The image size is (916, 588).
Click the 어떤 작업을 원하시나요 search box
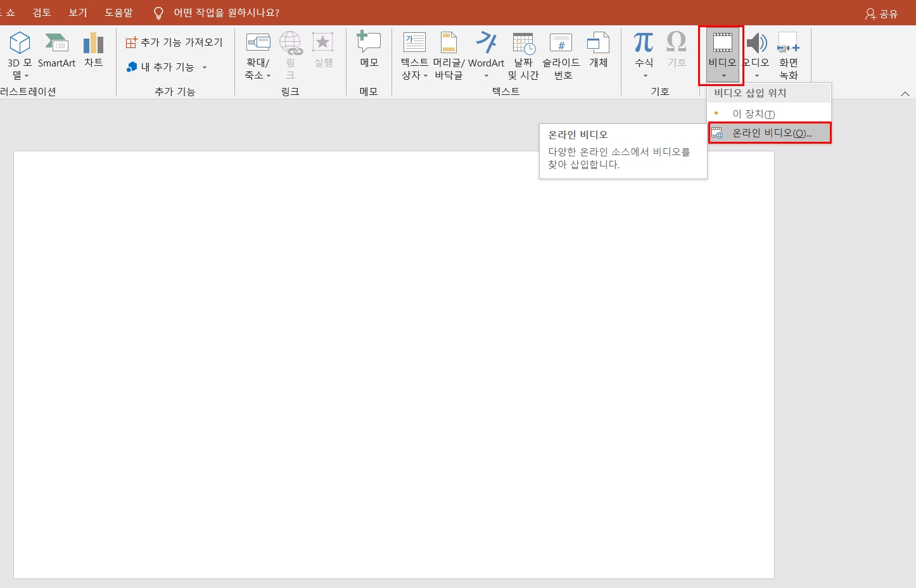[226, 13]
